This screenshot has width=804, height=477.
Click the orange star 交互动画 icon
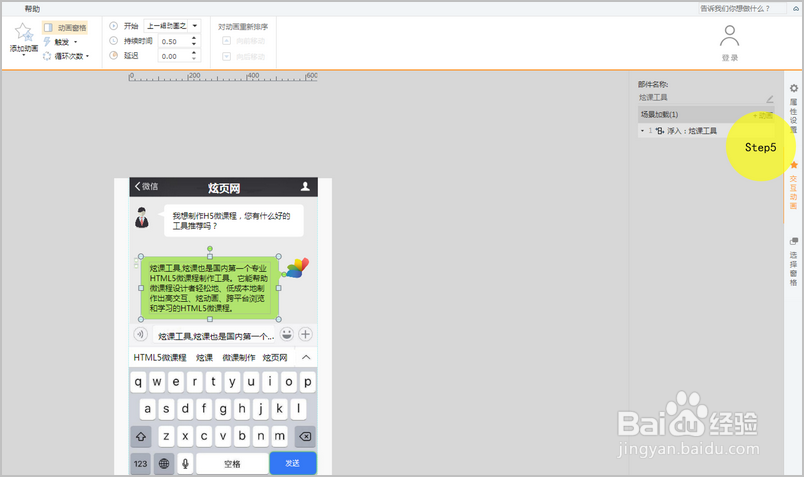[794, 165]
